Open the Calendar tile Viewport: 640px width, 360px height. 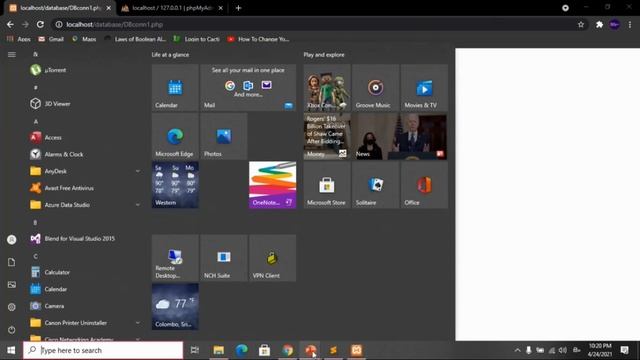click(x=175, y=87)
